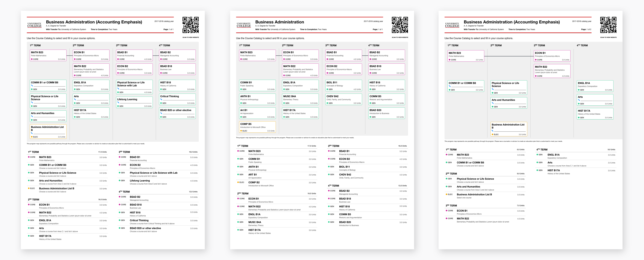Select the CHDV B42 Child, Family, and Community card
Image resolution: width=644 pixels, height=260 pixels.
point(344,99)
